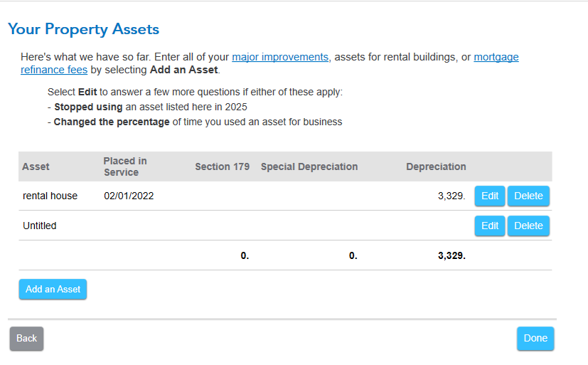
Task: Click the Section 179 total value
Action: pyautogui.click(x=245, y=255)
